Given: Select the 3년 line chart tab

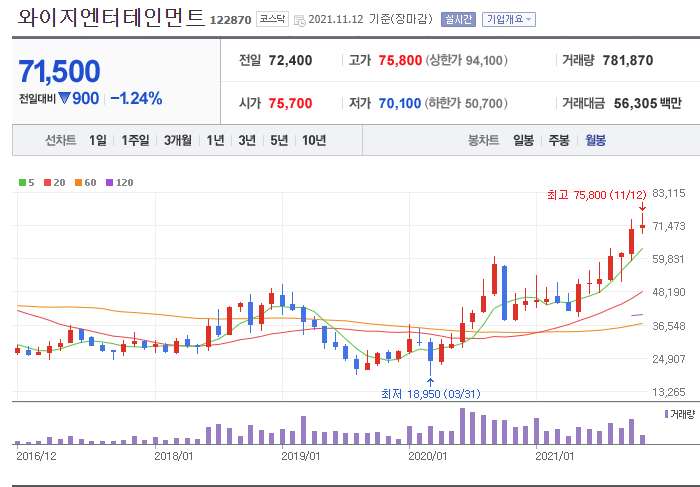Looking at the screenshot, I should point(247,140).
